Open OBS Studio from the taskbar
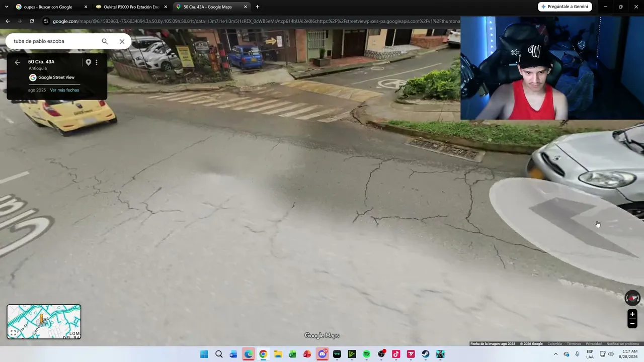The width and height of the screenshot is (644, 362). pyautogui.click(x=381, y=354)
